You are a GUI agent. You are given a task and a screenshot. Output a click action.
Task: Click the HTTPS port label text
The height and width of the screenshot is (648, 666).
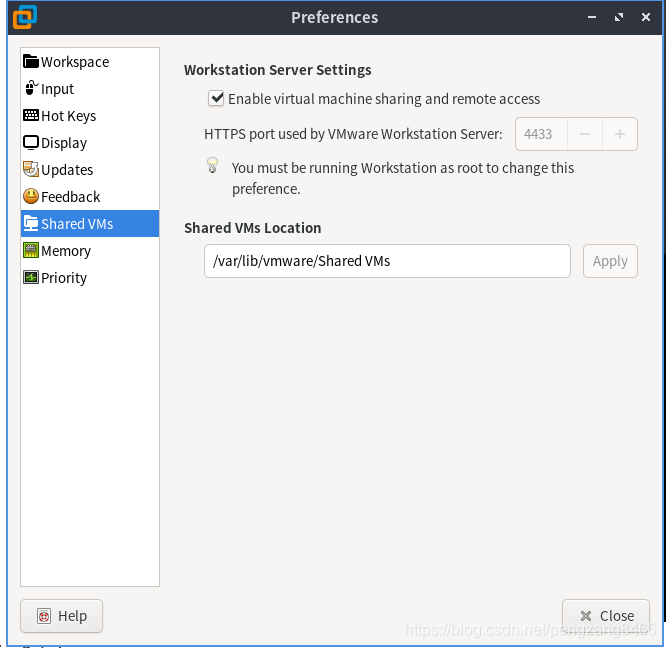tap(353, 134)
